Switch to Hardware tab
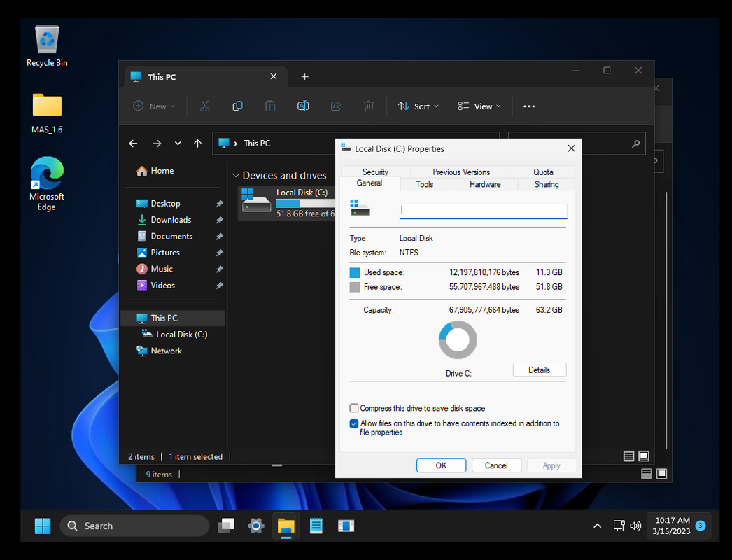 click(x=485, y=184)
